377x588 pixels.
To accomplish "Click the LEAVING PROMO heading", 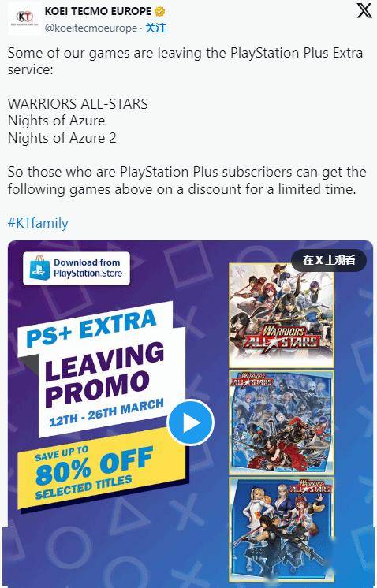I will (102, 375).
